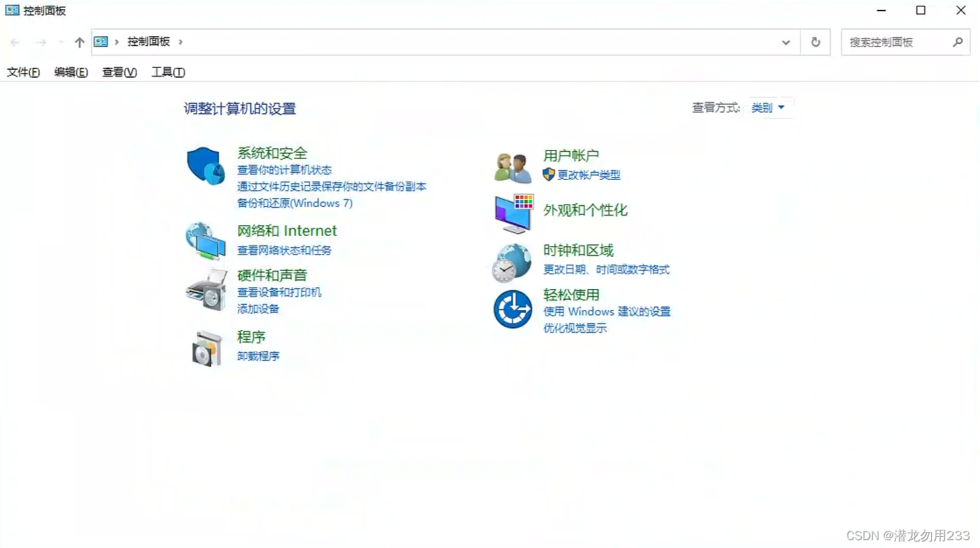Click the forward arrow navigation button

pos(40,42)
